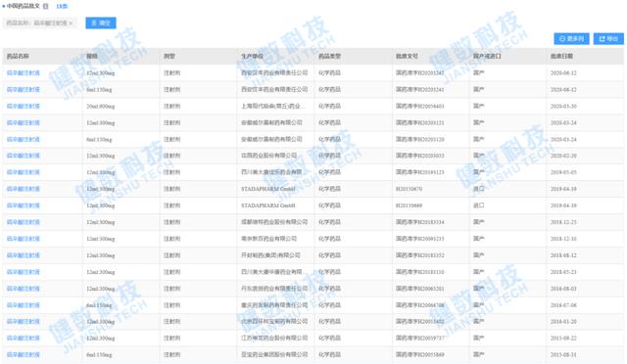The height and width of the screenshot is (364, 627).
Task: Click the icon beside 中国药品批文 title
Action: (45, 6)
